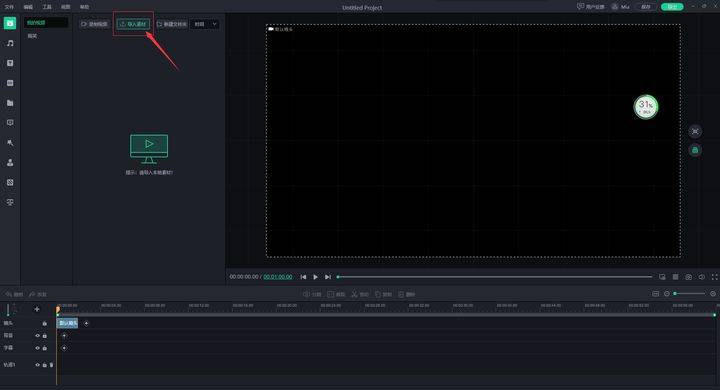Toggle the green lock button beside the preview

[x=695, y=150]
